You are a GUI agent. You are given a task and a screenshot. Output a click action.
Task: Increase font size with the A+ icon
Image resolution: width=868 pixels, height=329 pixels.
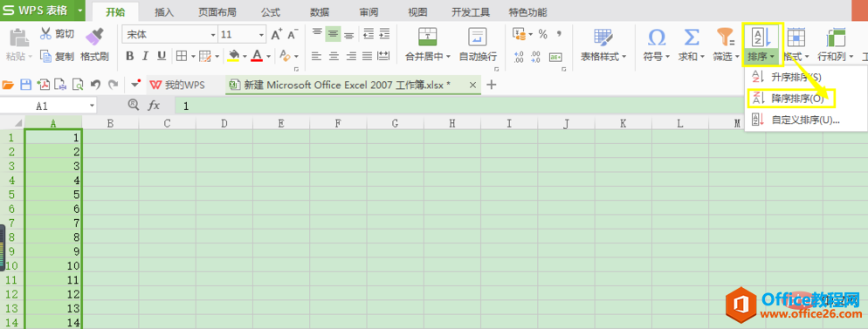[277, 35]
